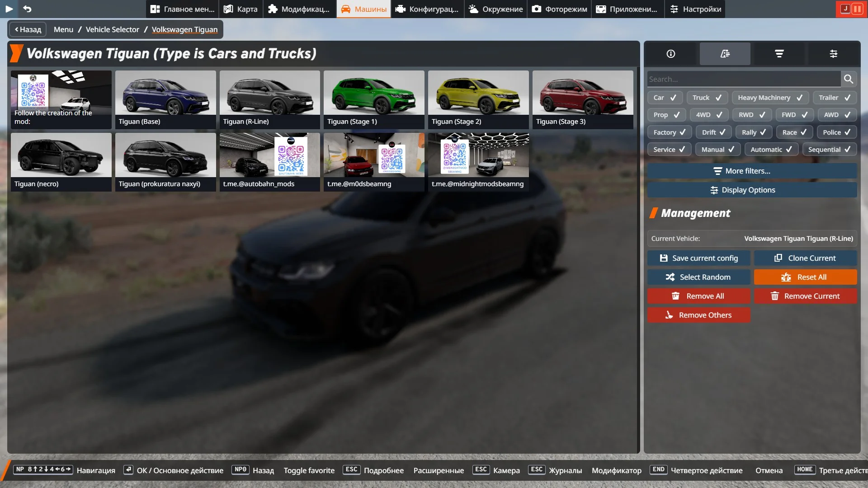Toggle the 4WD filter
Viewport: 868px width, 488px height.
click(709, 115)
